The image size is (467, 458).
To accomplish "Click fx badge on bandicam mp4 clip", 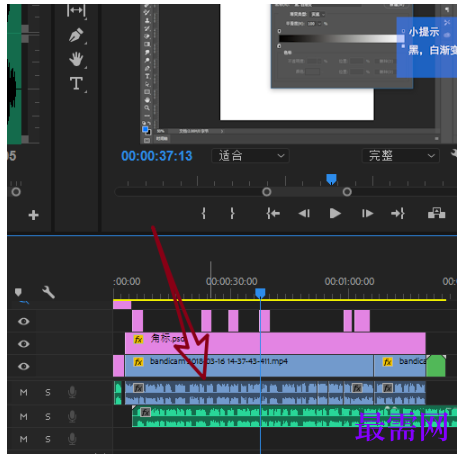I will 138,362.
